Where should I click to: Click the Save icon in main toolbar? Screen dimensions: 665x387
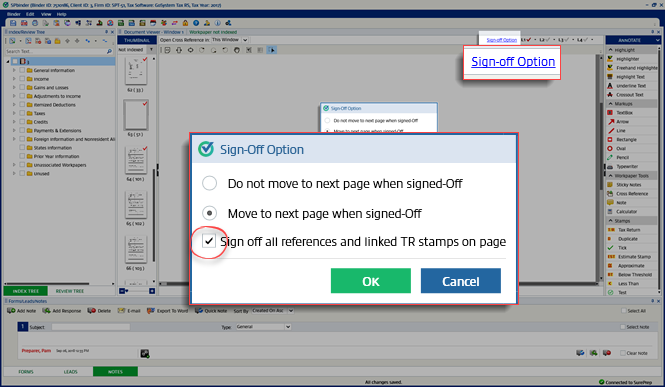point(13,23)
